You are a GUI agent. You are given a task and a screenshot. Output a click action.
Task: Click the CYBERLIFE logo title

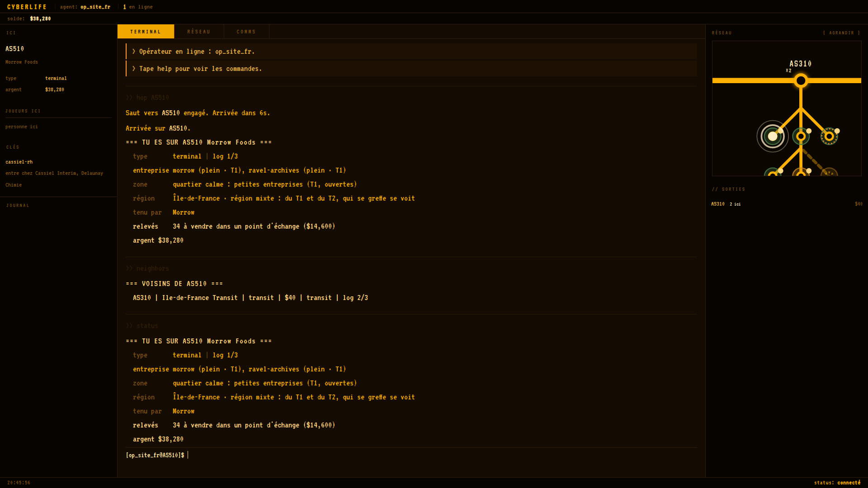pyautogui.click(x=27, y=7)
